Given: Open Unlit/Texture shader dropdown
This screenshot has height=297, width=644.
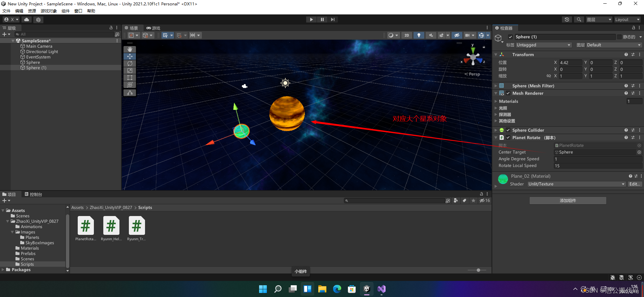Looking at the screenshot, I should coord(577,184).
